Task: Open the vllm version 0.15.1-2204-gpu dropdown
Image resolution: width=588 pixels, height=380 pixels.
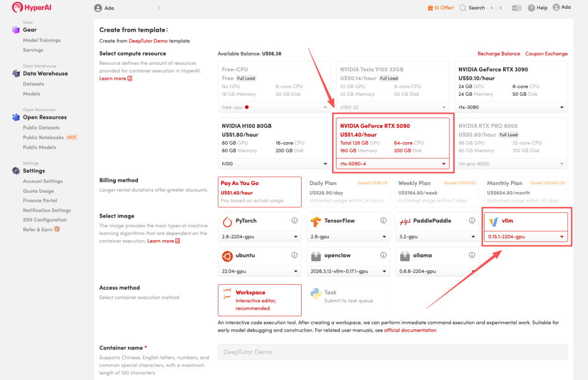Action: (x=525, y=237)
